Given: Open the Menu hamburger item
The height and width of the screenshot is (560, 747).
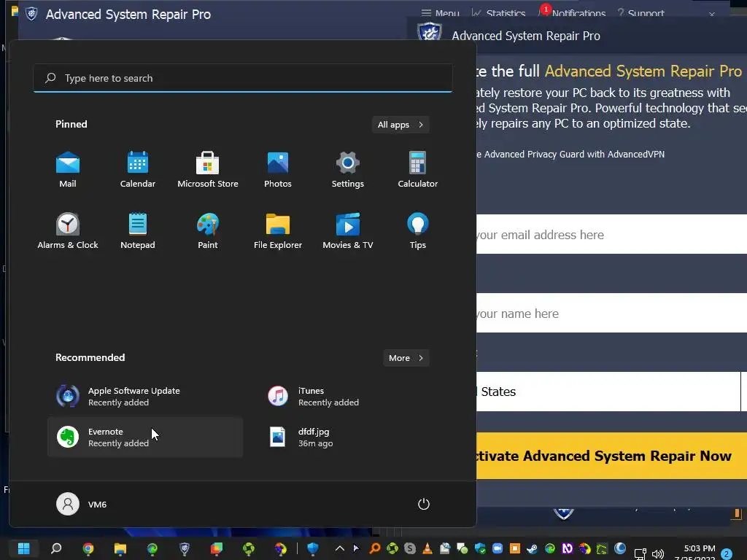Looking at the screenshot, I should coord(440,13).
